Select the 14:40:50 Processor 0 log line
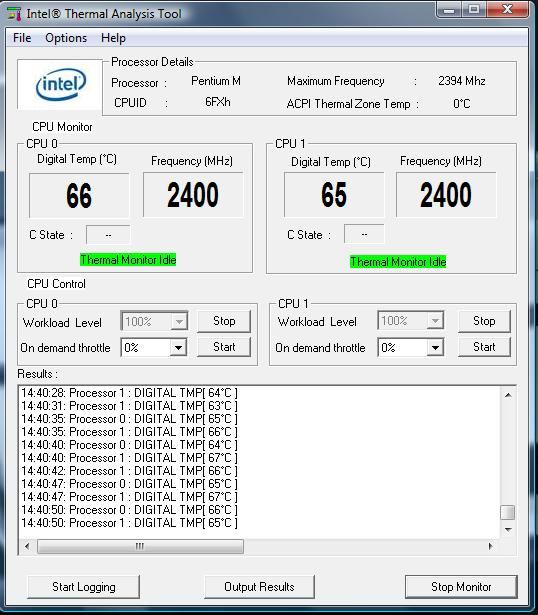Image resolution: width=538 pixels, height=615 pixels. coord(129,509)
